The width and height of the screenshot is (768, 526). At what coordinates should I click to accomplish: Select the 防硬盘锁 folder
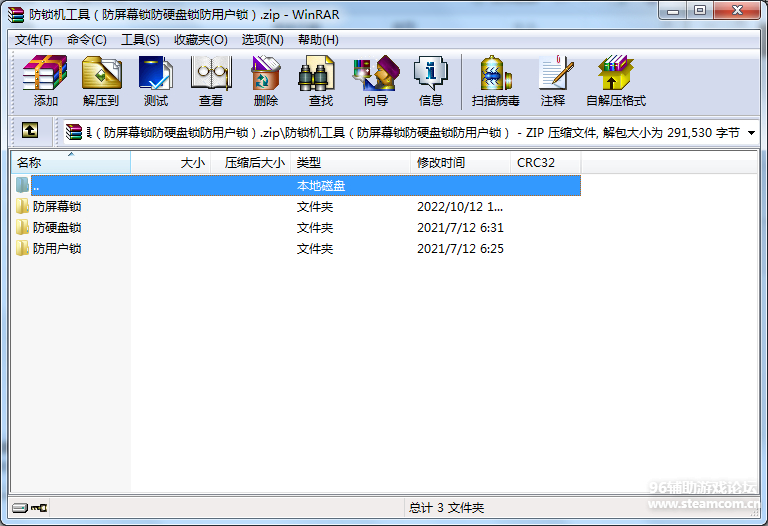coord(56,228)
